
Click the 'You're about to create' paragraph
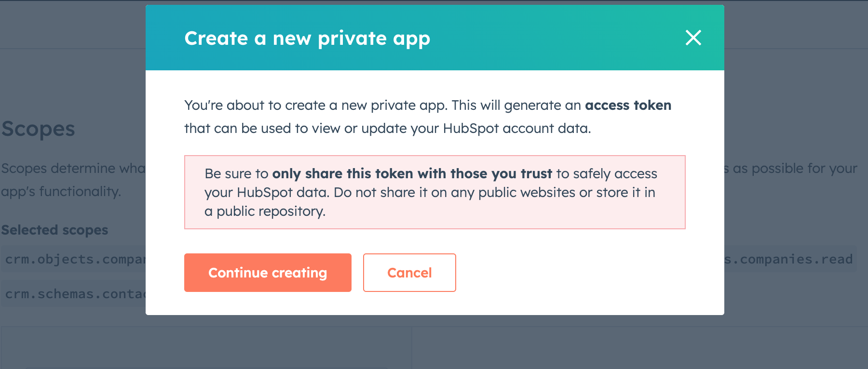(428, 117)
